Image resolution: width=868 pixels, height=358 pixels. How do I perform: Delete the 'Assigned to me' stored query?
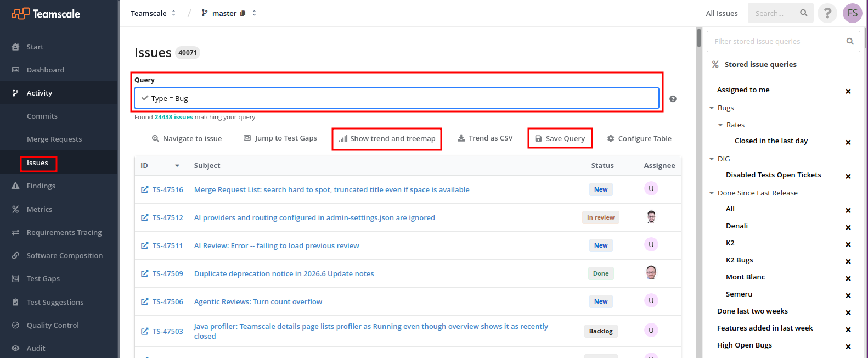(848, 91)
